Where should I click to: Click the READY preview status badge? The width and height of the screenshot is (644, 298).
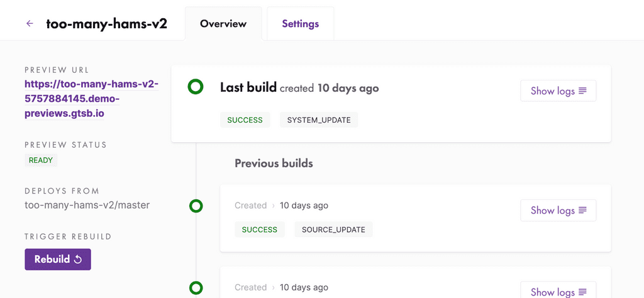pos(41,160)
